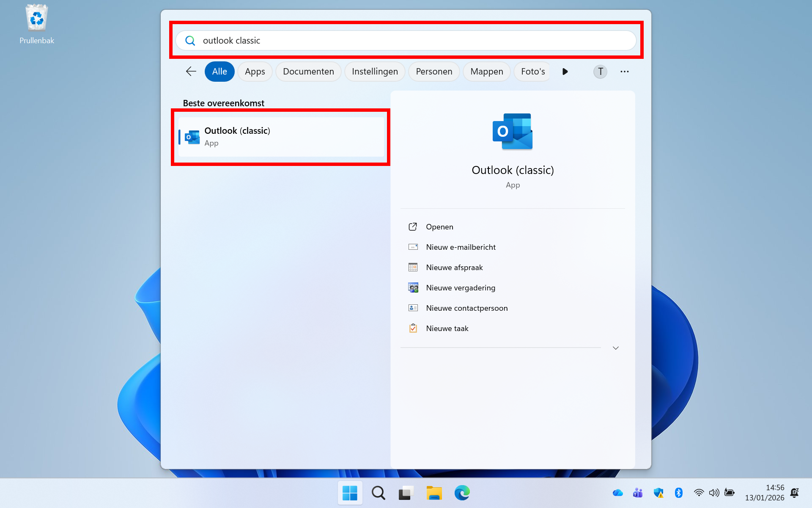Expand the actions list chevron
Screen dimensions: 812x508
[x=615, y=348]
